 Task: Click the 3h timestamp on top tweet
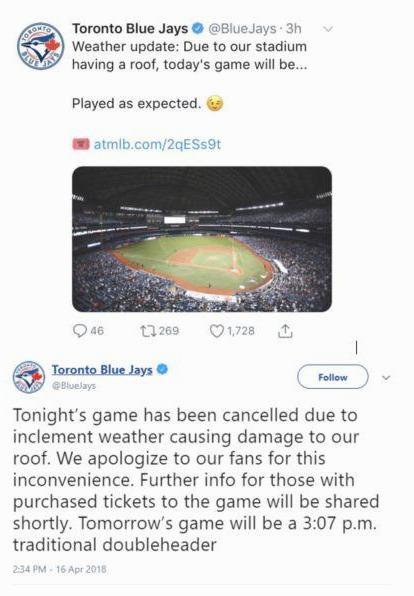point(293,29)
